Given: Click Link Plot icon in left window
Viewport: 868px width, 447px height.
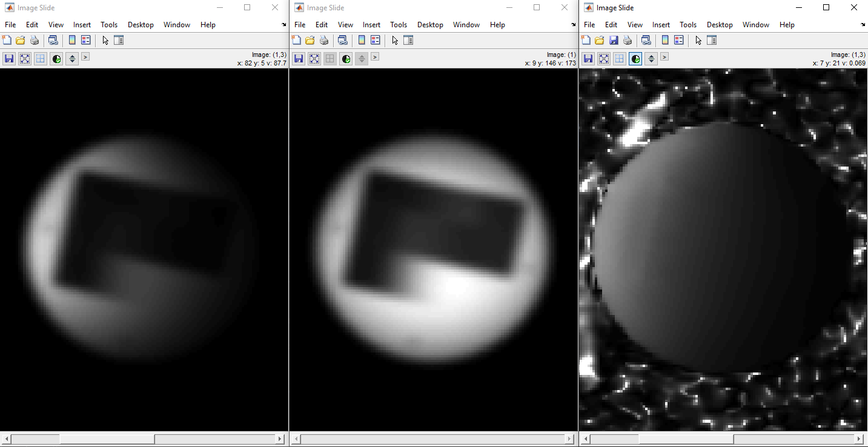Looking at the screenshot, I should (53, 41).
